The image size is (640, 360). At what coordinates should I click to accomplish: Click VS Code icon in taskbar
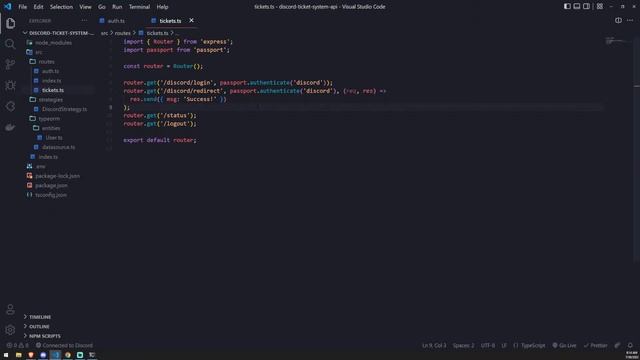56,355
